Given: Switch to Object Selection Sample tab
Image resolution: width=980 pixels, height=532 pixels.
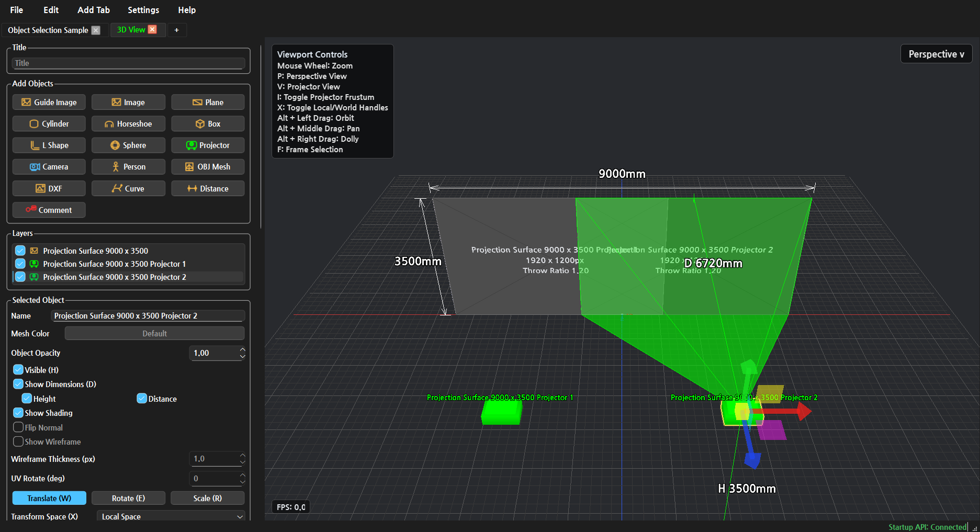Looking at the screenshot, I should (48, 30).
